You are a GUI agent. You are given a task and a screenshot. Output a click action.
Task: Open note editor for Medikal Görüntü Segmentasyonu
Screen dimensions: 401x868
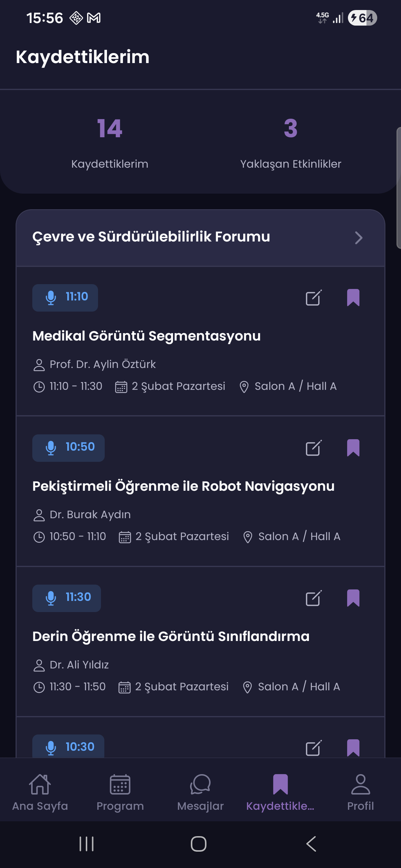click(313, 298)
